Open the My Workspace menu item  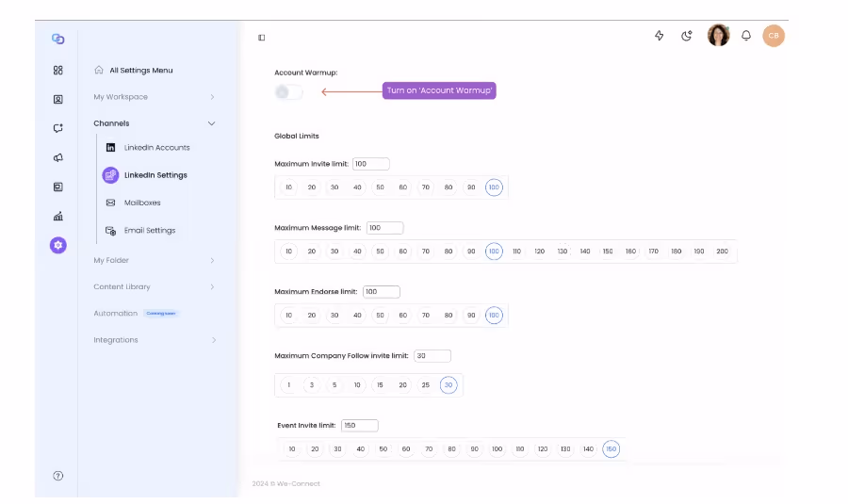[x=121, y=97]
